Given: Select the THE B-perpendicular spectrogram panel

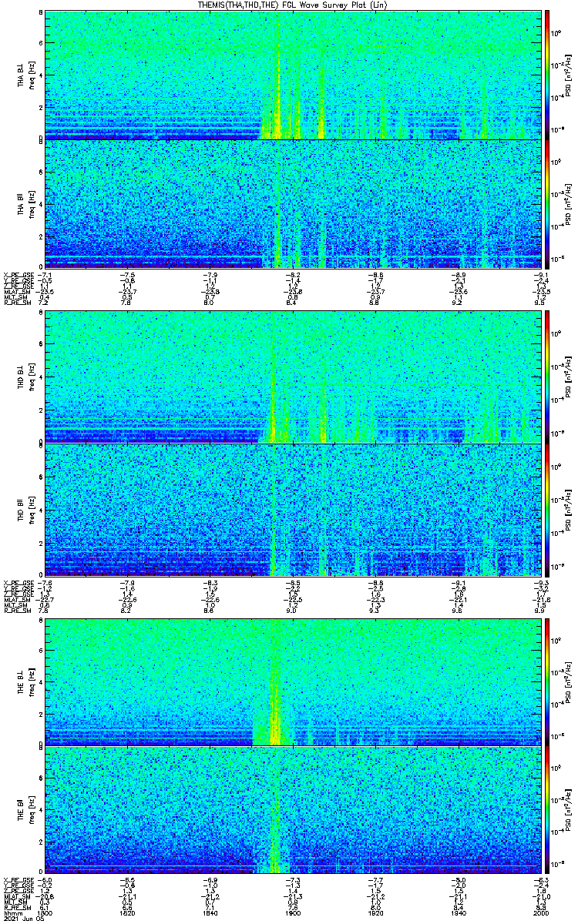Looking at the screenshot, I should [x=292, y=681].
